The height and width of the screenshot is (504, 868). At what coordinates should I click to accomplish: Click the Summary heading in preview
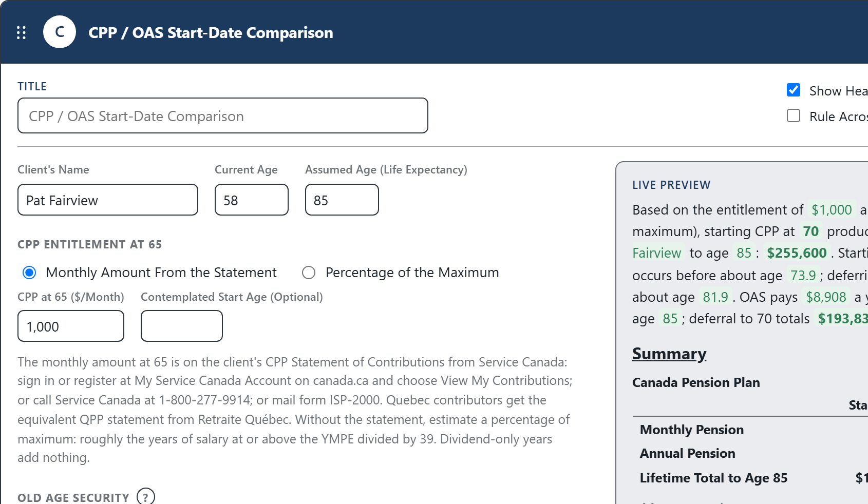[669, 354]
